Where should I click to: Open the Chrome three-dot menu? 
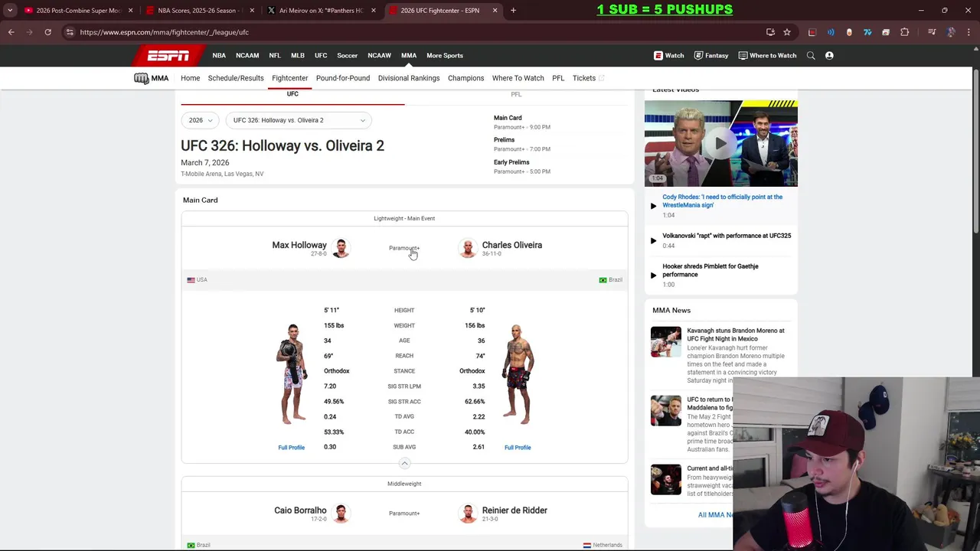tap(969, 32)
